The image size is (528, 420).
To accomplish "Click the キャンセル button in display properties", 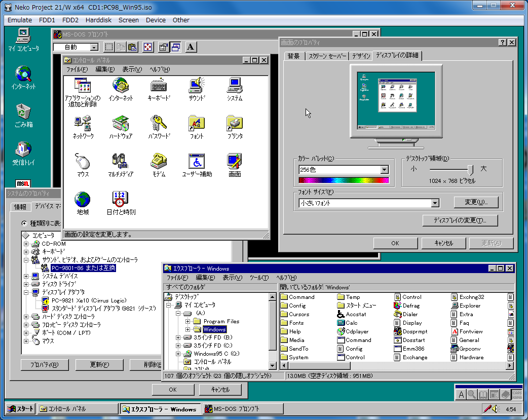I will coord(443,243).
